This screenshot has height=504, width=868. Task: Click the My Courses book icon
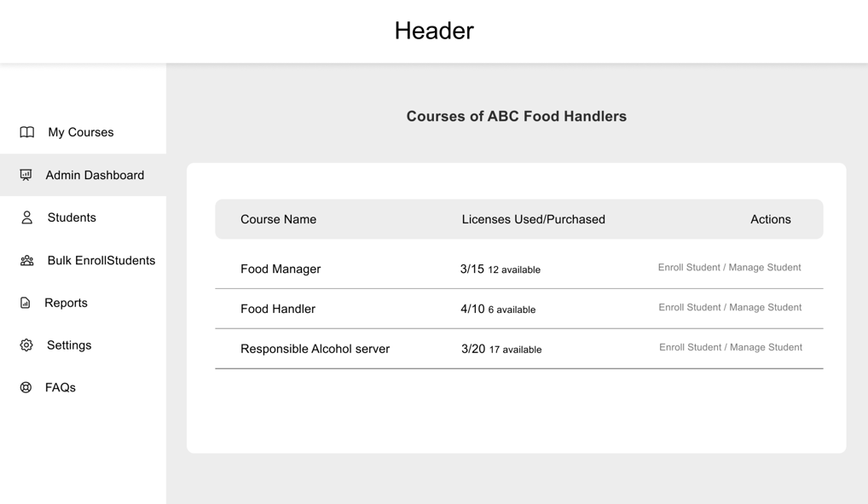26,132
